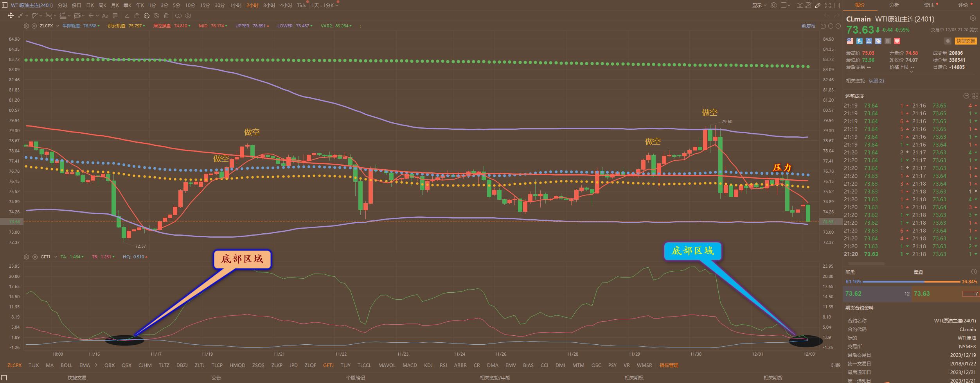Select the 4小时 timeframe
Viewport: 980px width, 383px height.
pos(286,5)
